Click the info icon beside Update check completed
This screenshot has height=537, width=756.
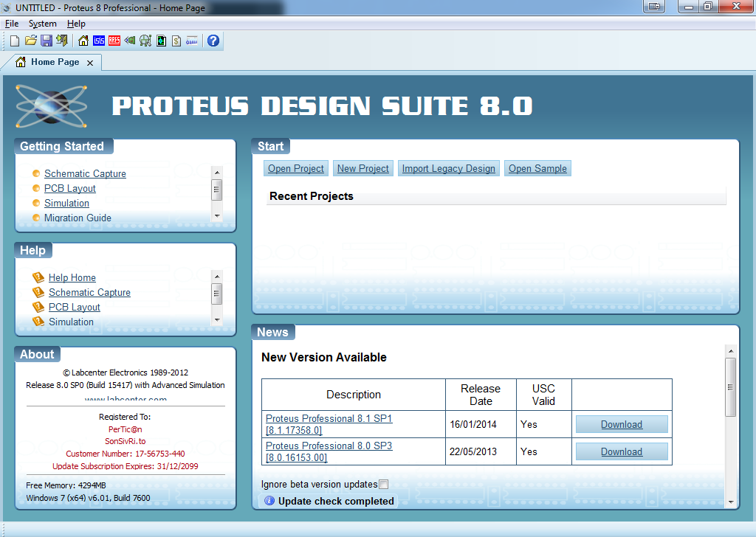coord(269,501)
